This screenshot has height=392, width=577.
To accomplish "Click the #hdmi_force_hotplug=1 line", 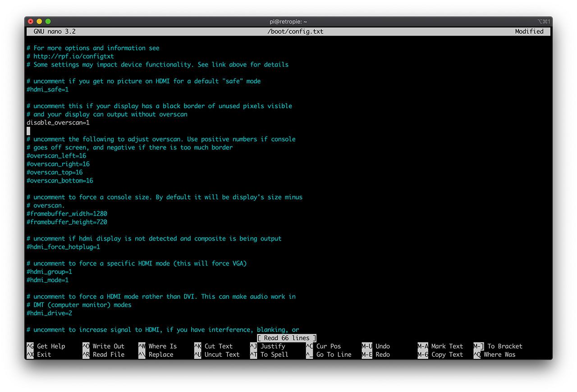I will [x=63, y=247].
